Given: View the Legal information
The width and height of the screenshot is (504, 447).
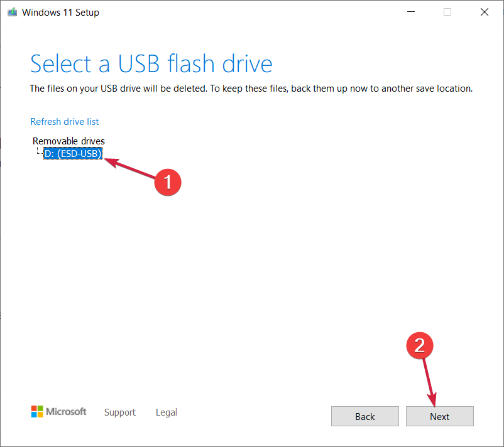Looking at the screenshot, I should (x=166, y=412).
